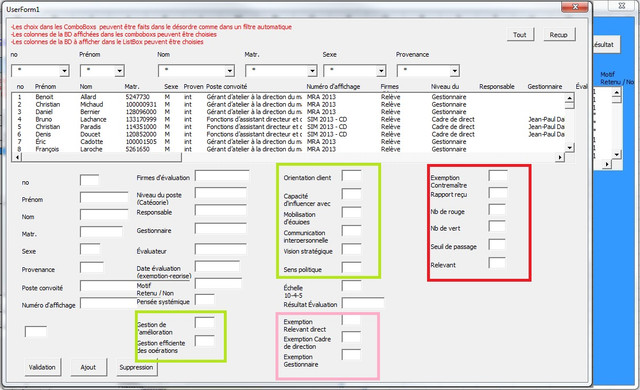Screen dimensions: 640x390
Task: Click the Niveau du poste input field
Action: [x=221, y=193]
